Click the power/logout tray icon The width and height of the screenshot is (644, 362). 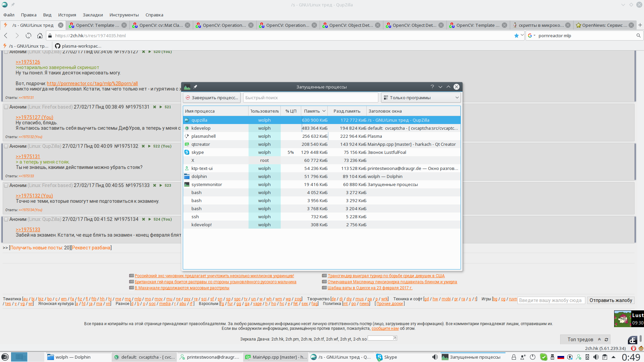(533, 357)
